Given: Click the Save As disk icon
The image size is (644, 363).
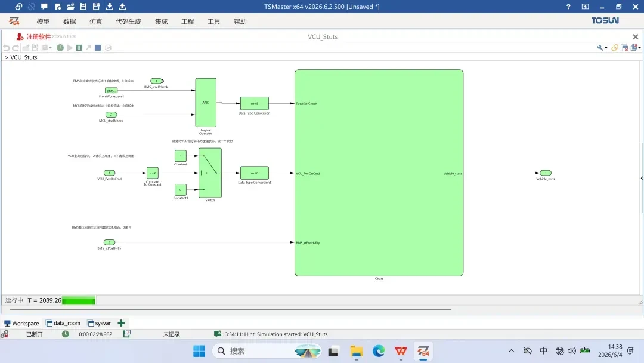Looking at the screenshot, I should tap(97, 7).
